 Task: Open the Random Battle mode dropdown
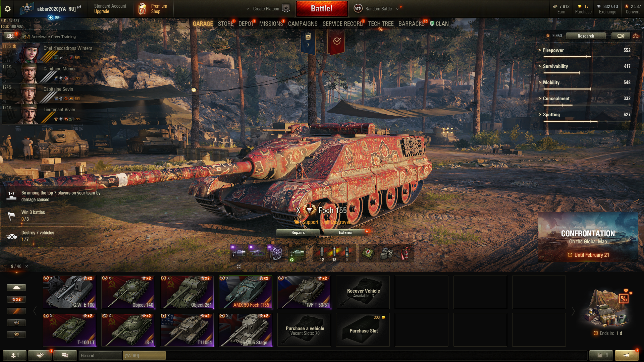pyautogui.click(x=376, y=9)
